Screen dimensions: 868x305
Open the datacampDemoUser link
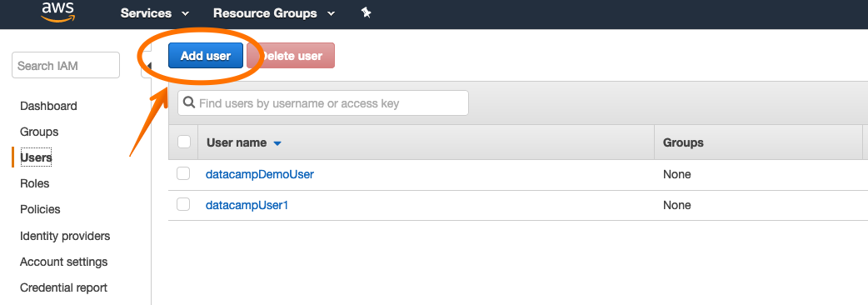coord(260,174)
